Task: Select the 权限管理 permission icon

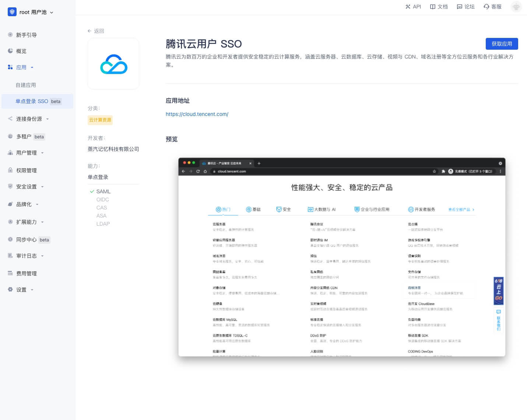Action: pyautogui.click(x=10, y=170)
